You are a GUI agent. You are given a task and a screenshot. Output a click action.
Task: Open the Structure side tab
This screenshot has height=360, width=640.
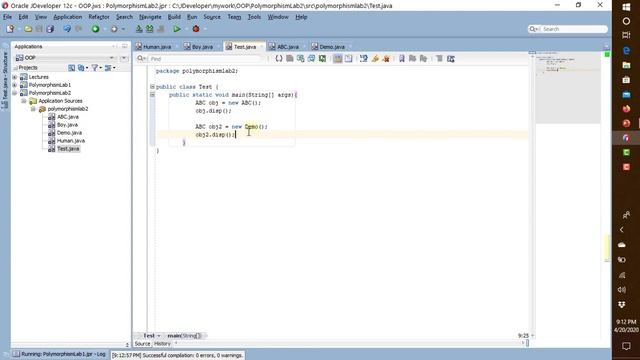point(5,81)
